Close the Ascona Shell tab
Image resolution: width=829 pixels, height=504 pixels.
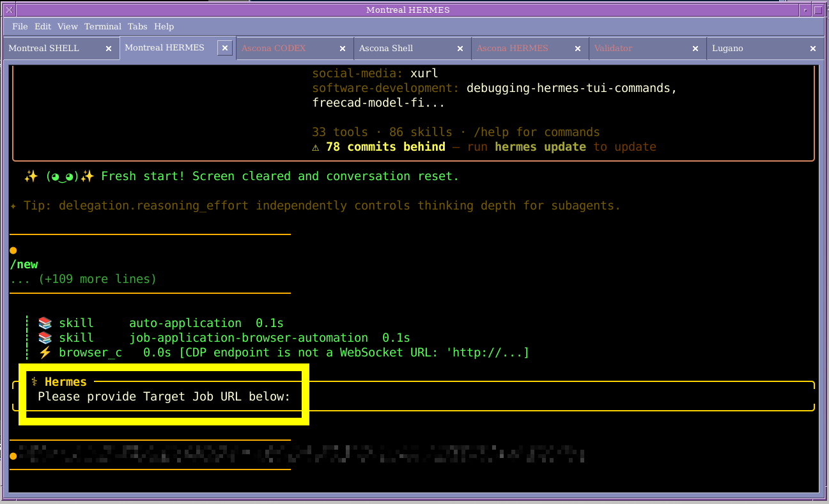[x=460, y=49]
